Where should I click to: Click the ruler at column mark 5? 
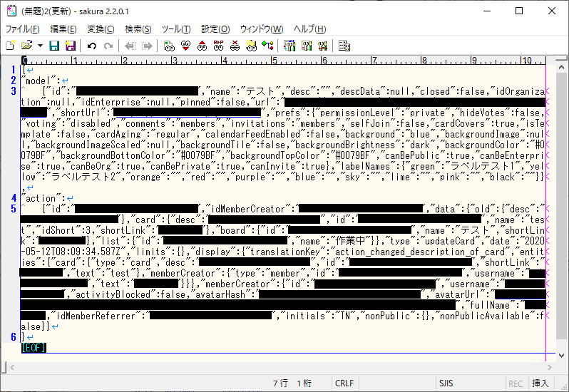(x=275, y=60)
